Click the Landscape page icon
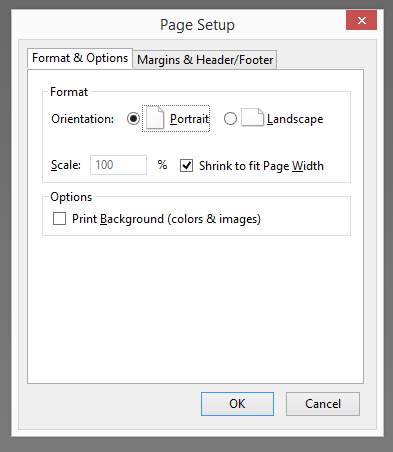Screen dimensions: 393x452 coord(252,117)
